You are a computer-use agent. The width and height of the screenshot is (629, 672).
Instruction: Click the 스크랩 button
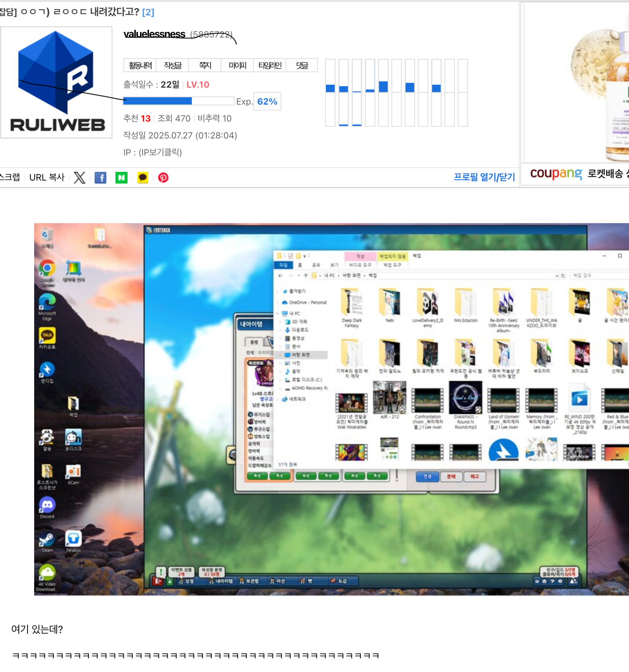coord(10,178)
